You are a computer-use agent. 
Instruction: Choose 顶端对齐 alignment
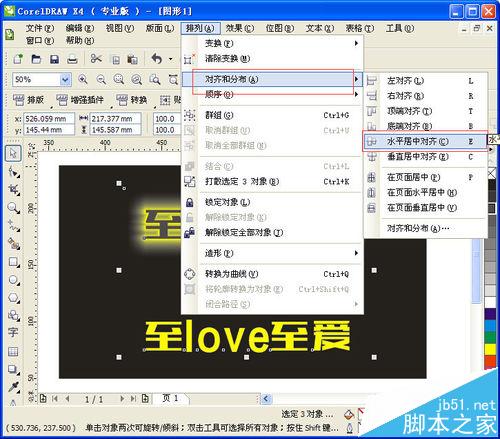[x=425, y=111]
